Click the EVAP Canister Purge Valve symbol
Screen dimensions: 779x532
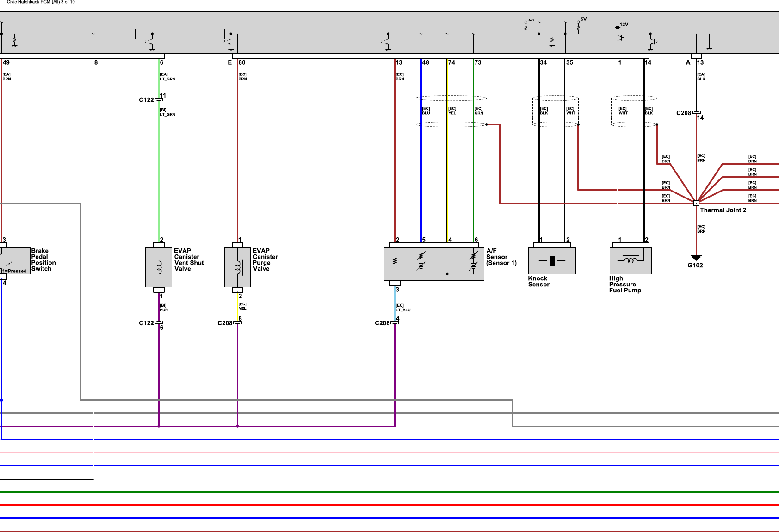click(237, 267)
